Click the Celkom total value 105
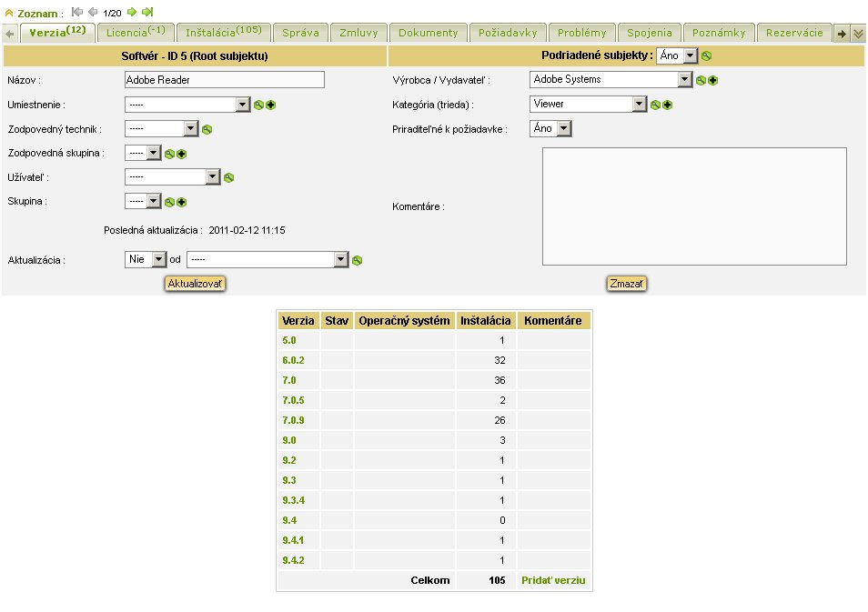868x612 pixels. 497,580
